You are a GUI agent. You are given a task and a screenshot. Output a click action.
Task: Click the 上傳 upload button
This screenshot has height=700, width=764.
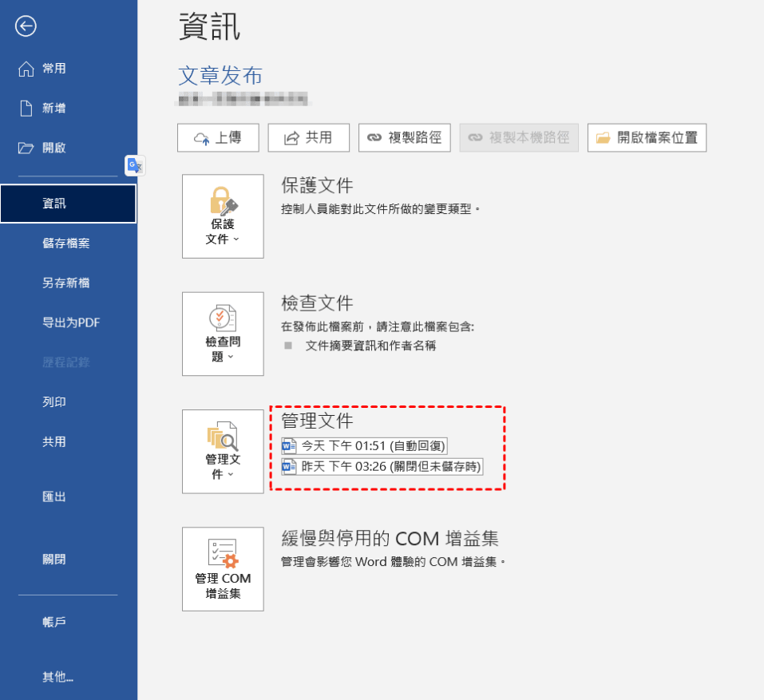pyautogui.click(x=218, y=138)
